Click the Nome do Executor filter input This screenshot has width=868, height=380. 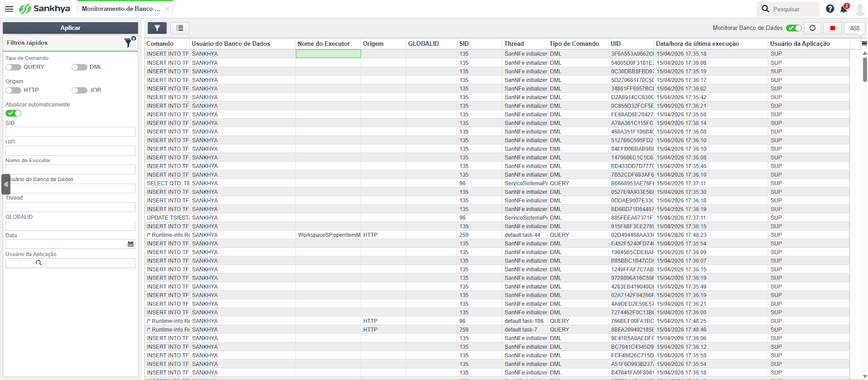(x=71, y=170)
